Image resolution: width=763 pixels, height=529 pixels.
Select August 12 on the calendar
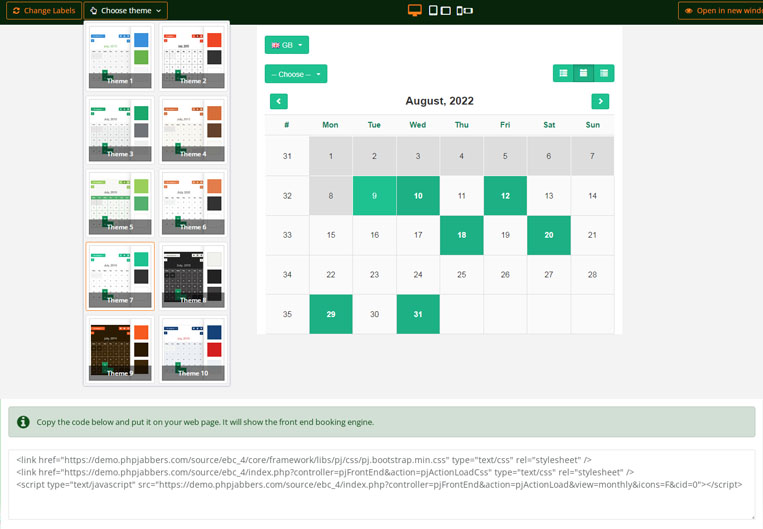coord(505,196)
